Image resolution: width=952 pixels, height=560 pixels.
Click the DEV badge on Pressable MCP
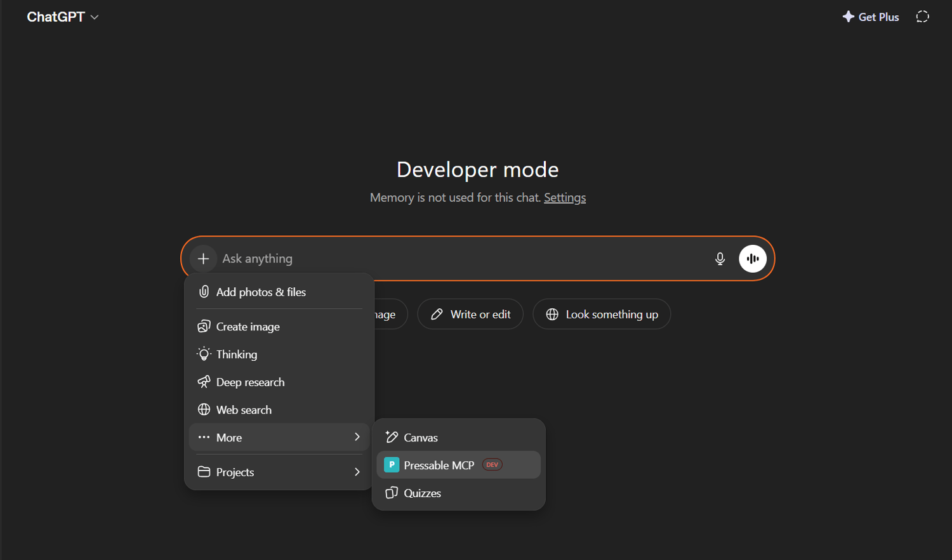click(493, 465)
